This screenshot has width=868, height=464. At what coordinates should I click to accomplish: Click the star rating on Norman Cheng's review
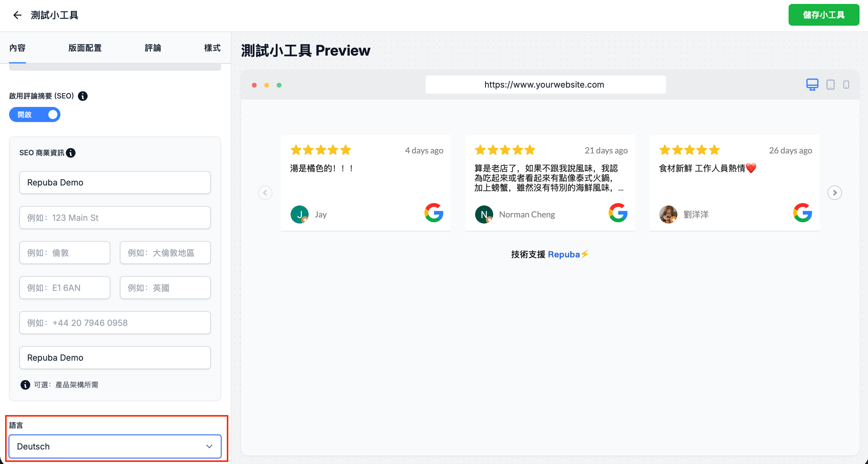[x=505, y=150]
